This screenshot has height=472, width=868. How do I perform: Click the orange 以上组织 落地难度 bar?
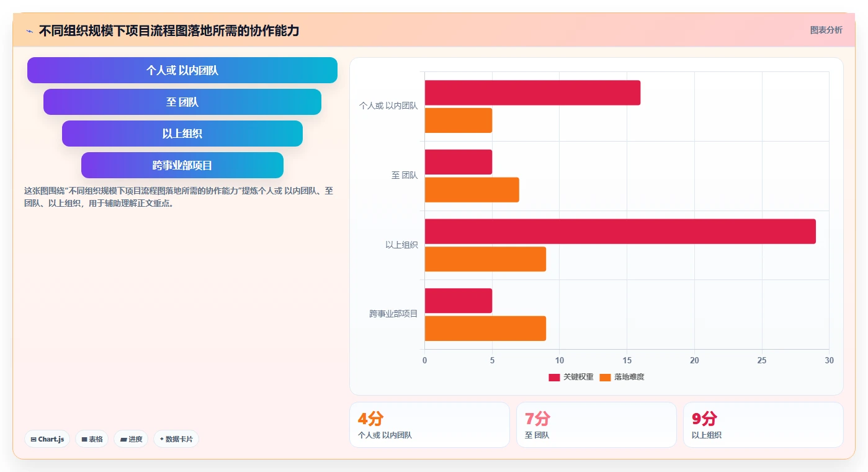(485, 259)
